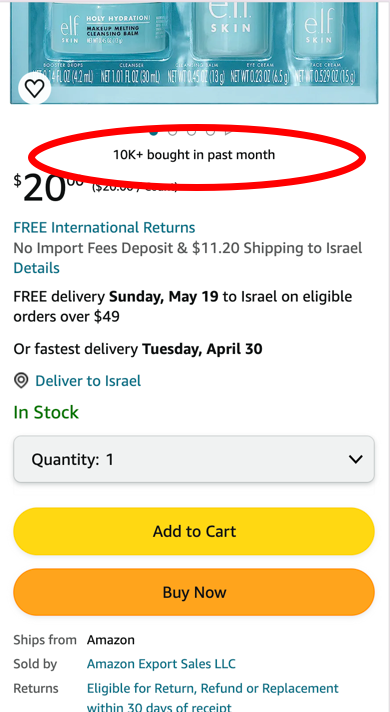Image resolution: width=390 pixels, height=712 pixels.
Task: Select the second image carousel dot
Action: (173, 132)
